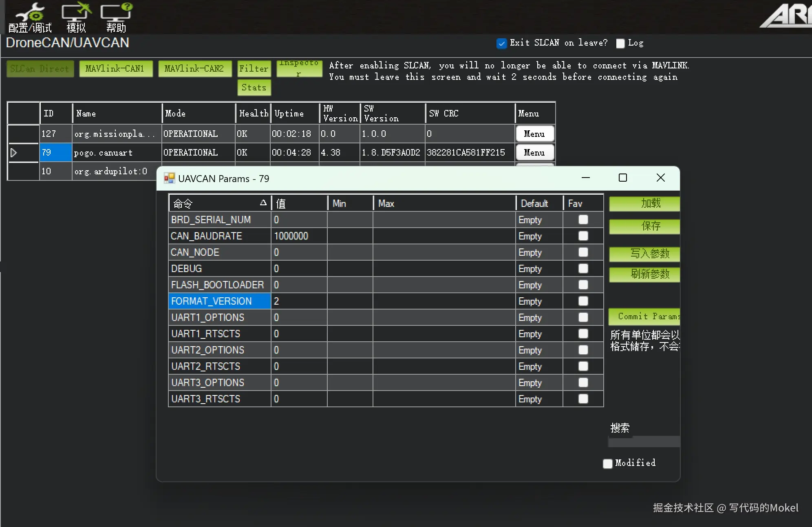Switch to MAVlink-CAN2 connection
The width and height of the screenshot is (812, 527).
pos(194,68)
